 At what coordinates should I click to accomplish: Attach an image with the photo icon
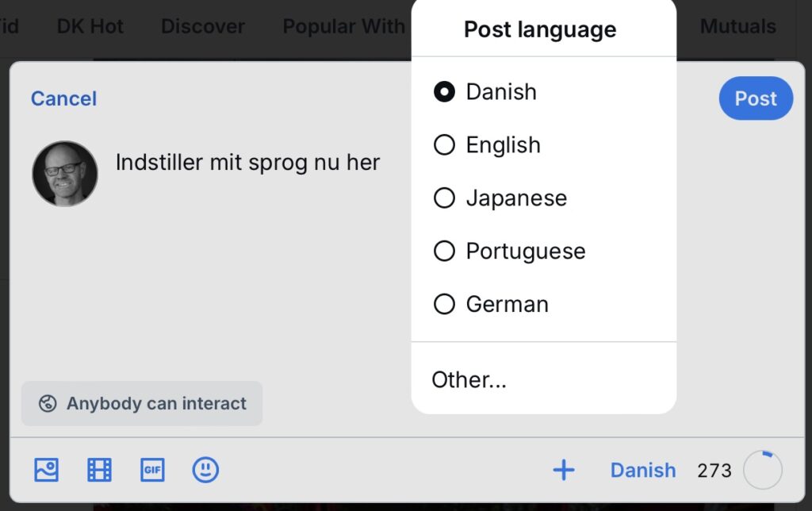point(46,470)
